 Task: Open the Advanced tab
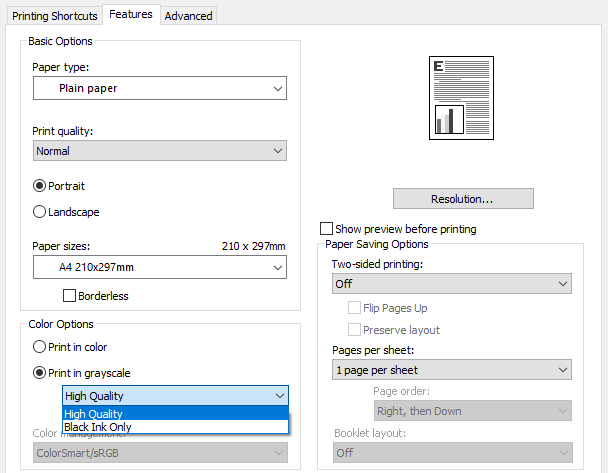pyautogui.click(x=188, y=15)
